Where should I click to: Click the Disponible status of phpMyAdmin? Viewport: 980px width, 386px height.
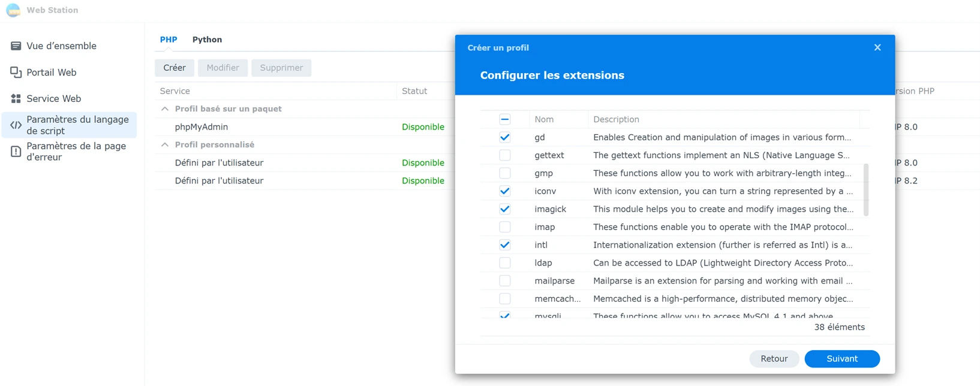[x=423, y=127]
